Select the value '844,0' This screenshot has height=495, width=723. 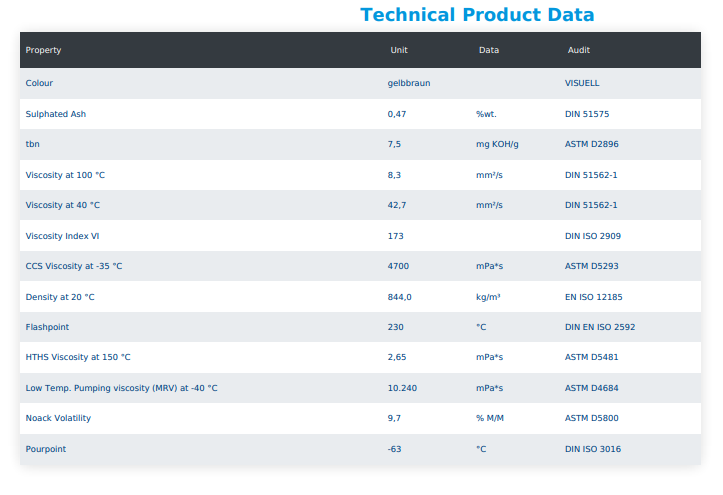pyautogui.click(x=399, y=297)
